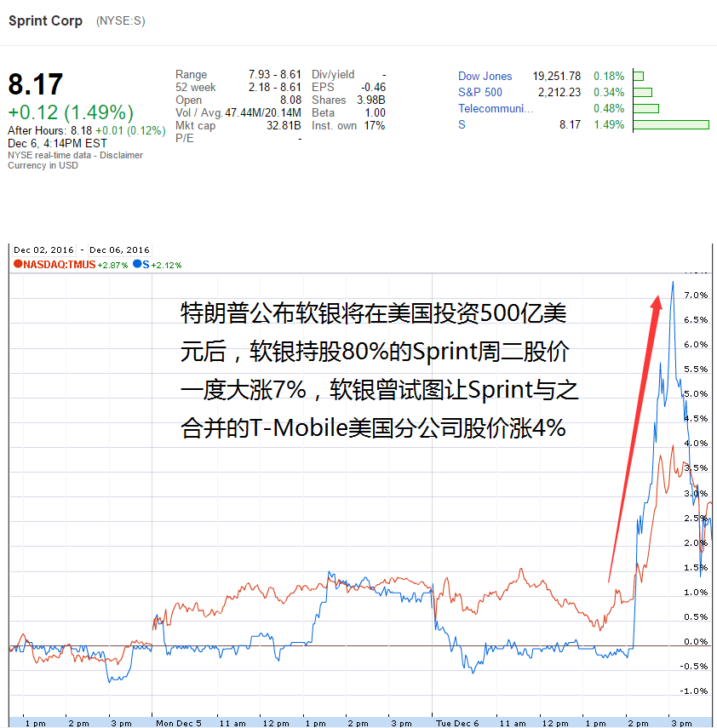This screenshot has height=728, width=717.
Task: Click the Beta value 1.00
Action: (375, 113)
